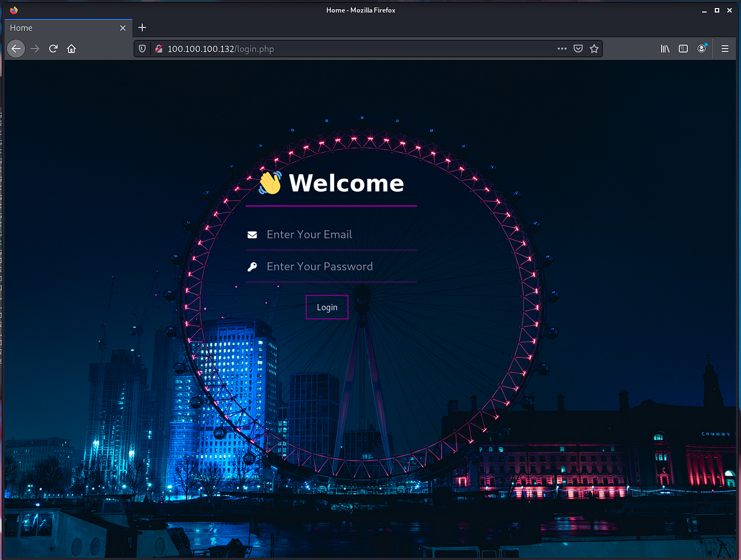This screenshot has width=741, height=560.
Task: Save page to Pocket
Action: (x=578, y=49)
